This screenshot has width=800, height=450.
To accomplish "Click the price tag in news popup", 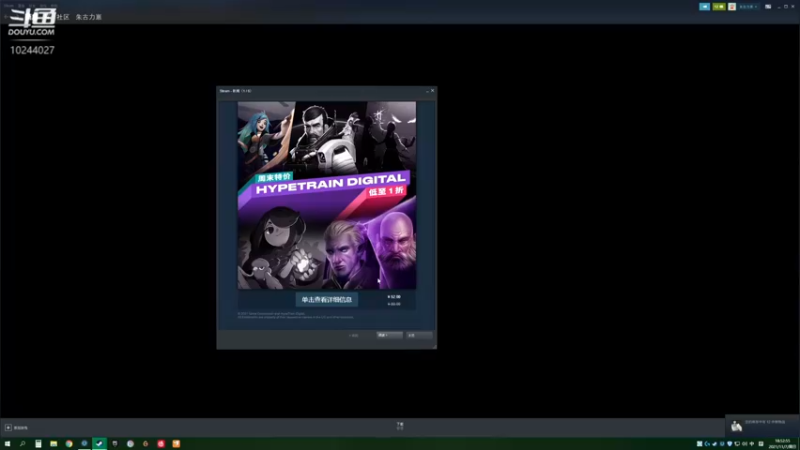I will (x=394, y=300).
